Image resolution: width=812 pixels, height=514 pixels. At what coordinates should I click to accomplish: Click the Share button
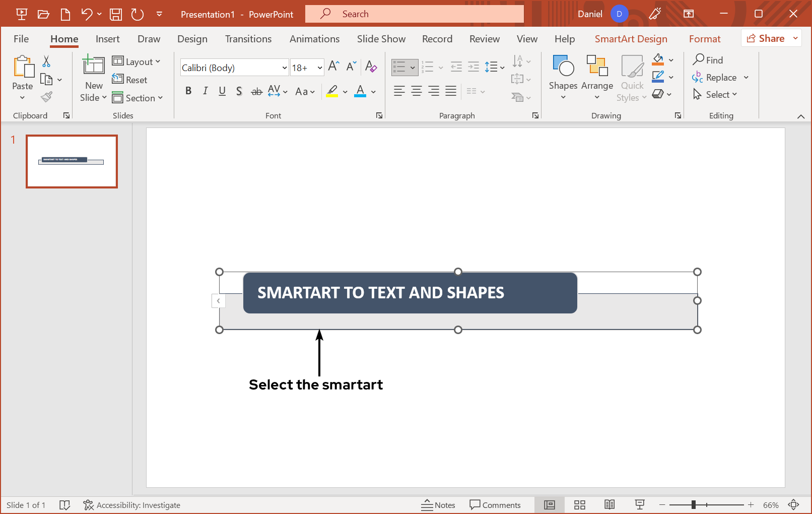click(x=767, y=38)
